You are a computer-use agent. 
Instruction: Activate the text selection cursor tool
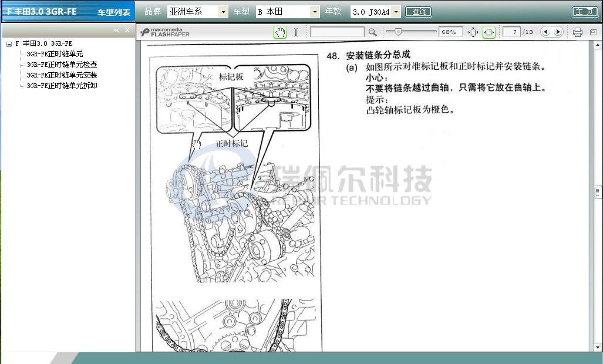[x=296, y=32]
